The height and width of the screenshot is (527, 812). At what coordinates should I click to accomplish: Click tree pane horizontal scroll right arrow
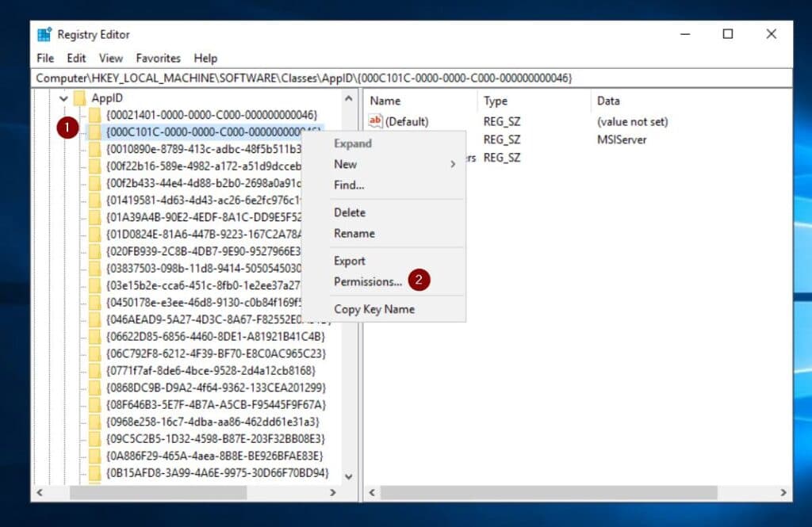[x=333, y=492]
